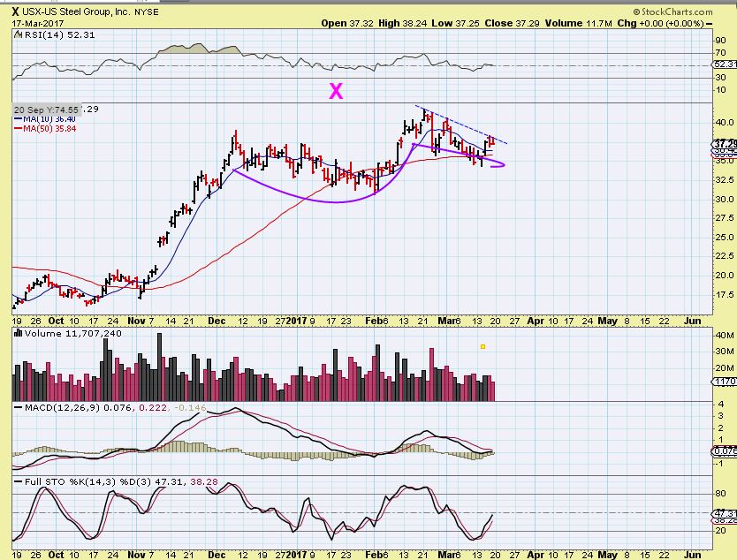Image resolution: width=737 pixels, height=560 pixels.
Task: Click the 70 level on RSI axis
Action: [x=720, y=53]
